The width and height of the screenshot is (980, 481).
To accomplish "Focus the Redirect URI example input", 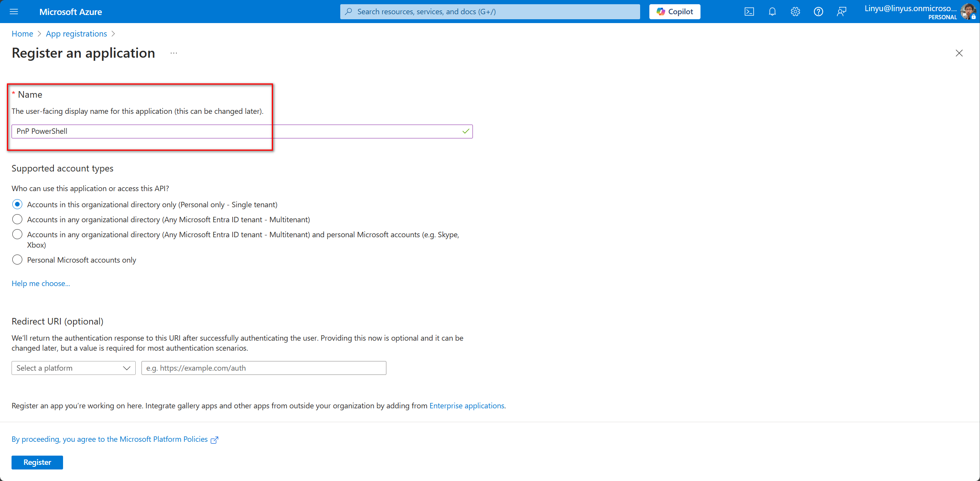I will [x=263, y=368].
